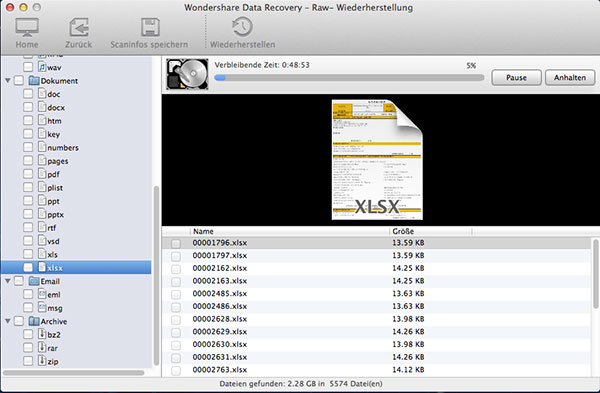
Task: Collapse the Archive tree group
Action: (8, 321)
